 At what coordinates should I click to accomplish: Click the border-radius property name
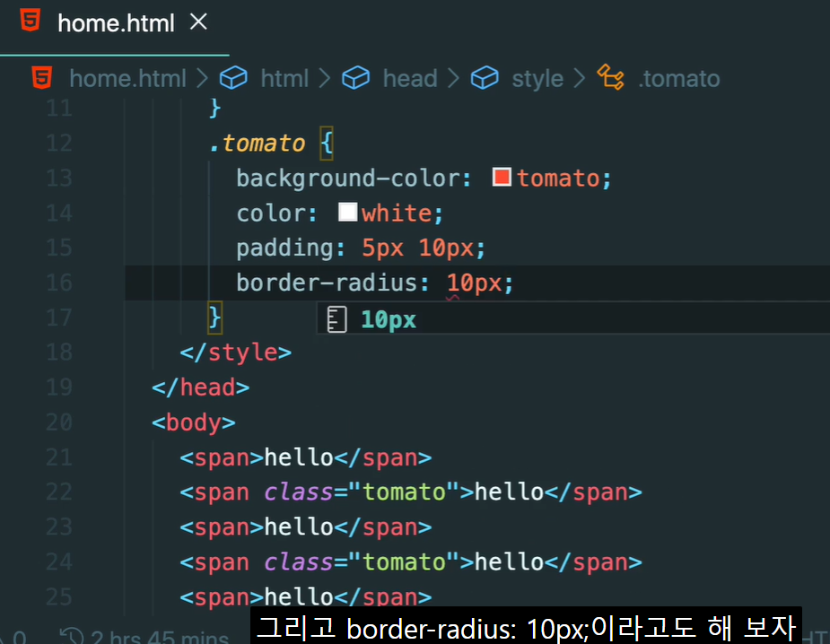[x=328, y=283]
